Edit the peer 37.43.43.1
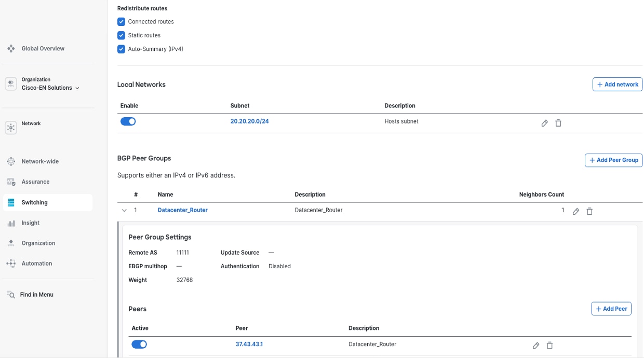The height and width of the screenshot is (358, 644). click(535, 345)
